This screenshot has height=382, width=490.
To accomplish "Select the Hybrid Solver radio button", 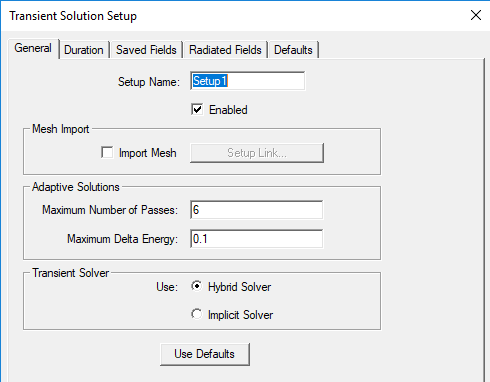I will (197, 286).
